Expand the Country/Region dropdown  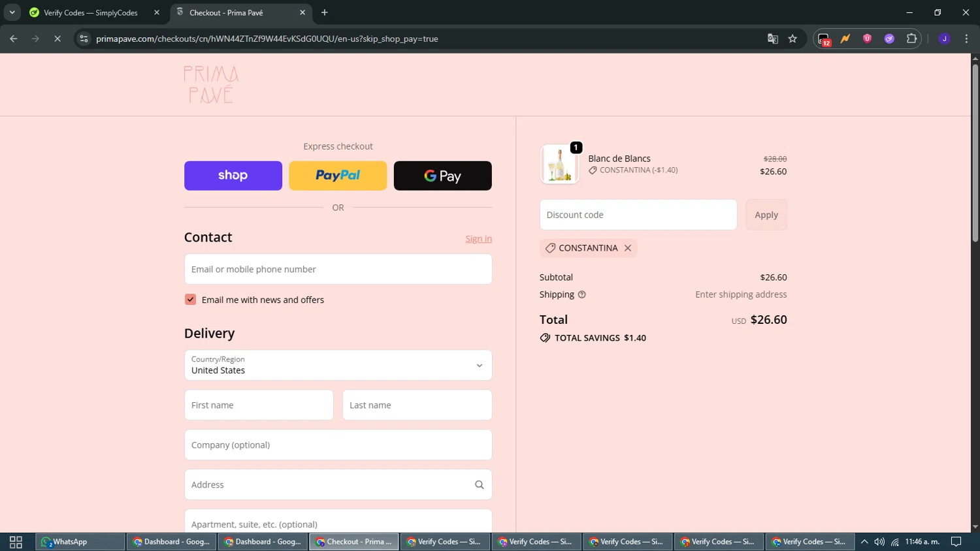[338, 365]
